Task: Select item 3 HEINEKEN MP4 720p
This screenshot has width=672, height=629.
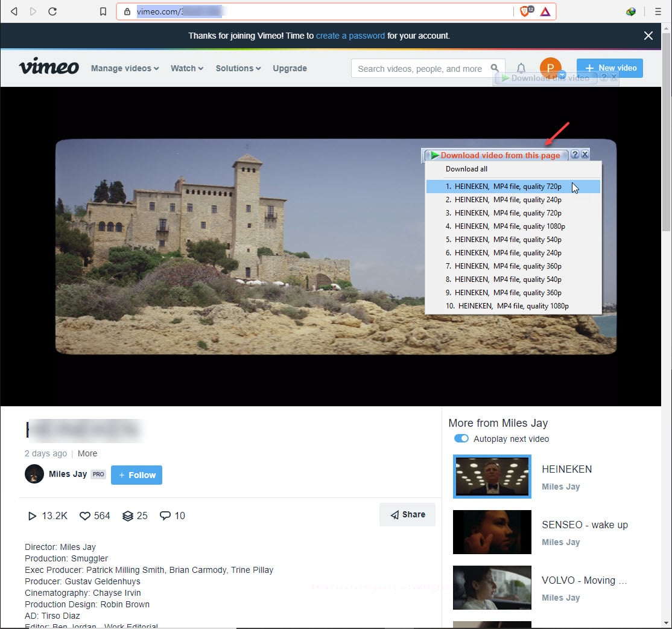Action: pos(513,213)
